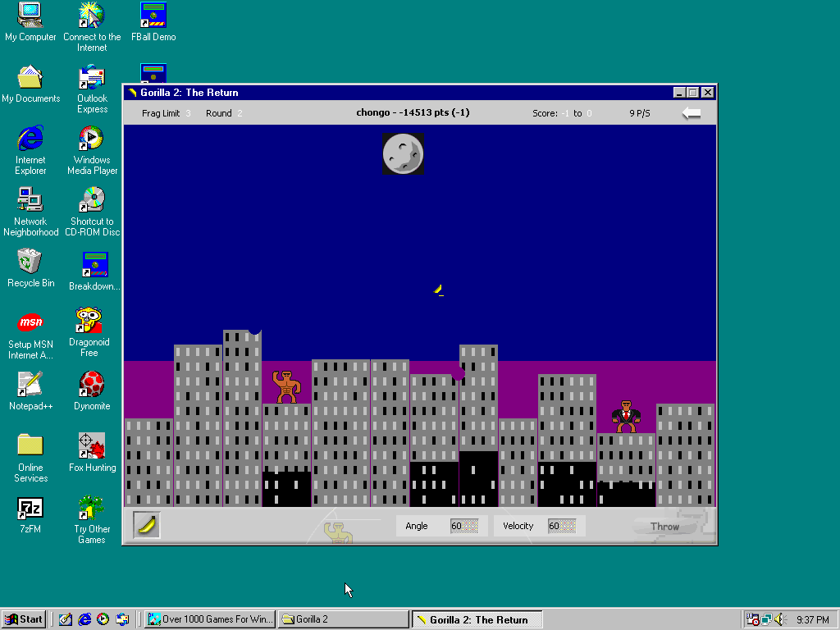Click the orange gorilla on the building
The image size is (840, 630).
coord(285,386)
